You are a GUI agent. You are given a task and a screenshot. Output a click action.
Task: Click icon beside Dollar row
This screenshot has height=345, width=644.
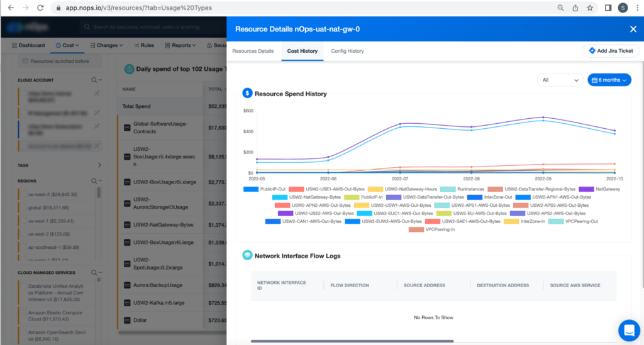pyautogui.click(x=127, y=320)
